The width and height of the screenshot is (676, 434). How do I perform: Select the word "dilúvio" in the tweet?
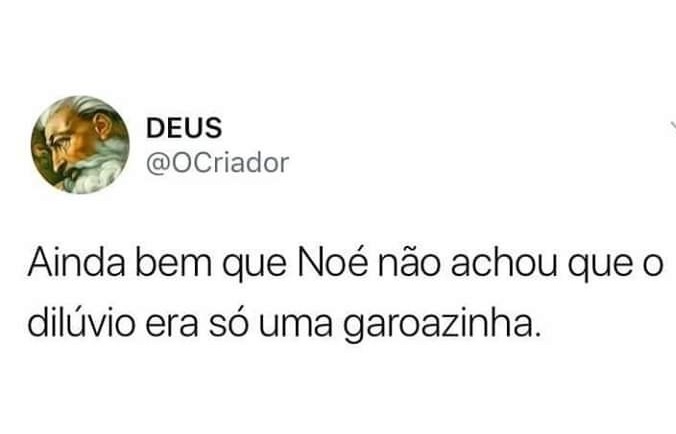[x=81, y=324]
